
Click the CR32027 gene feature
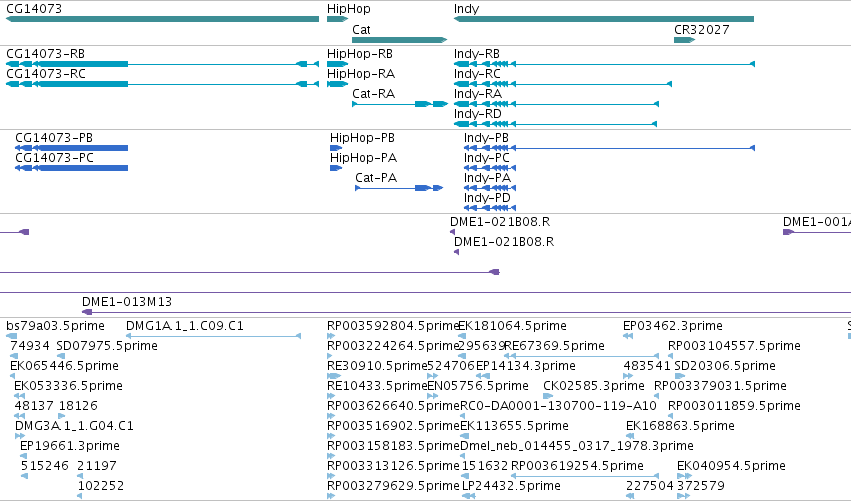tap(684, 40)
